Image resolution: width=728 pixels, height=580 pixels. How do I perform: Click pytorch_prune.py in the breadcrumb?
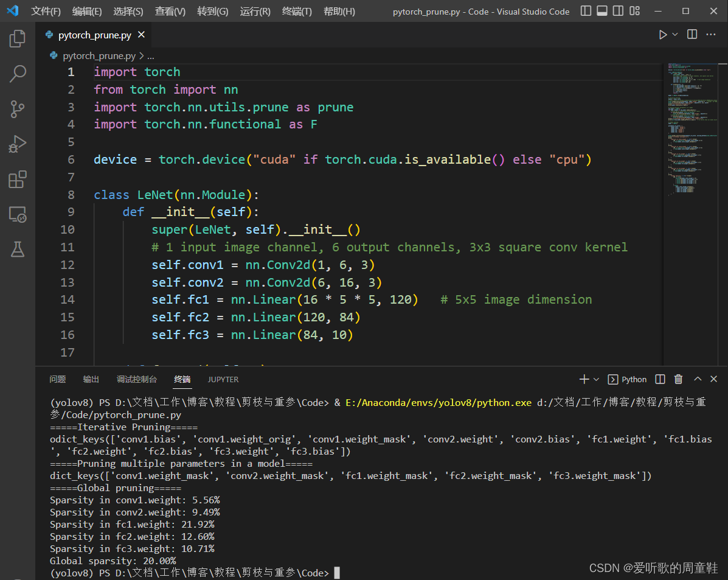[x=99, y=56]
